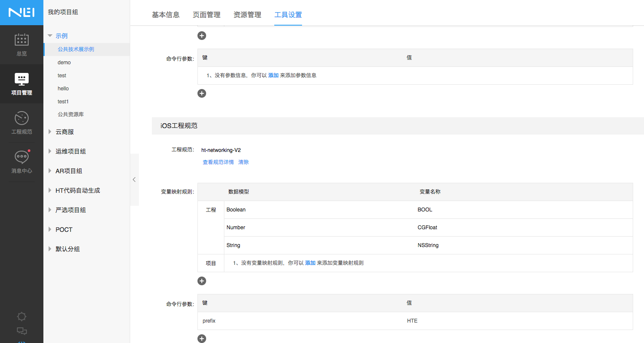Screen dimensions: 644x343
Task: Click the 变量映射规则 field label
Action: click(x=177, y=191)
